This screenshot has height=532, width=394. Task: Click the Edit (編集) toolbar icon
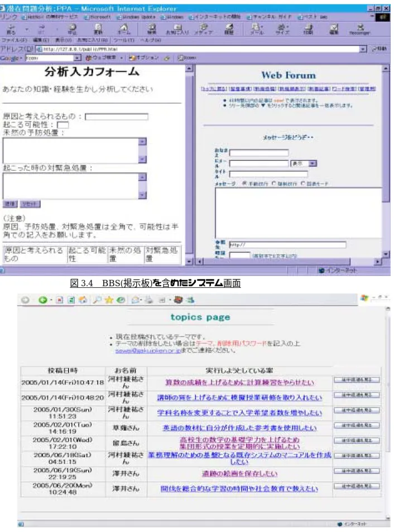click(334, 29)
